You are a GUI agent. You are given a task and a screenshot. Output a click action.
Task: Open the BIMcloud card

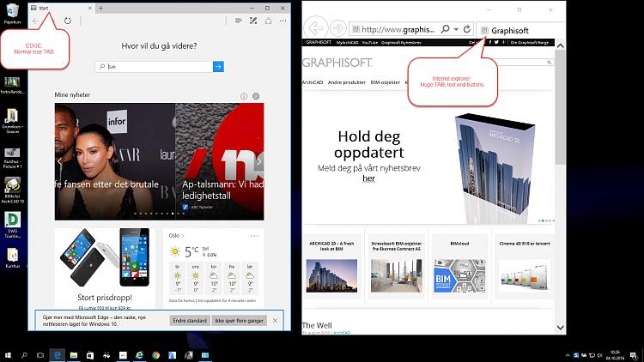click(459, 267)
